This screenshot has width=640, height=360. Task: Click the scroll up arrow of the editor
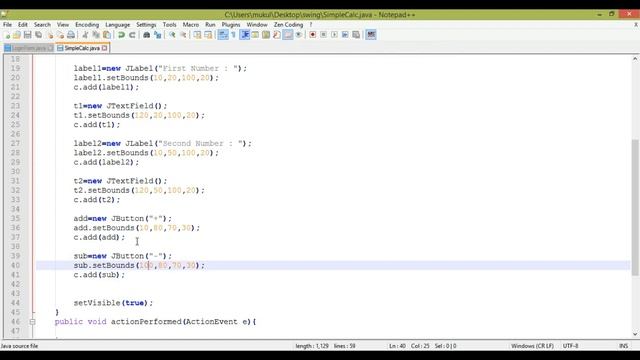coord(635,59)
